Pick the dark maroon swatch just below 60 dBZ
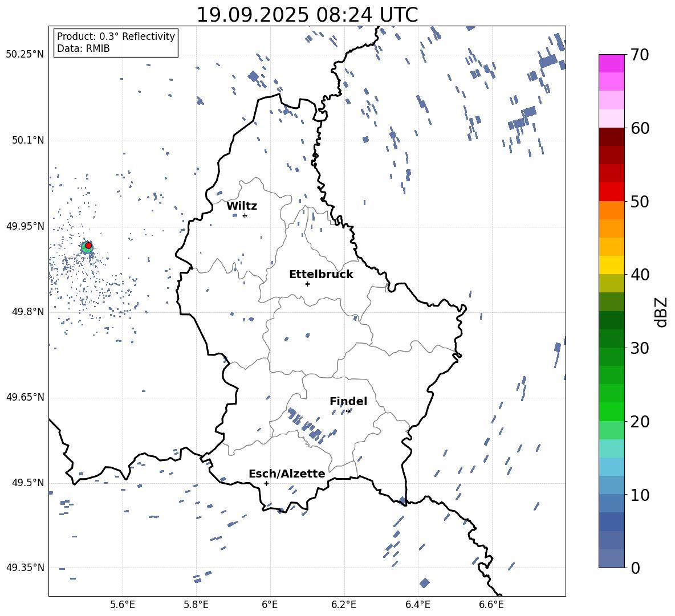The height and width of the screenshot is (616, 675). 612,137
